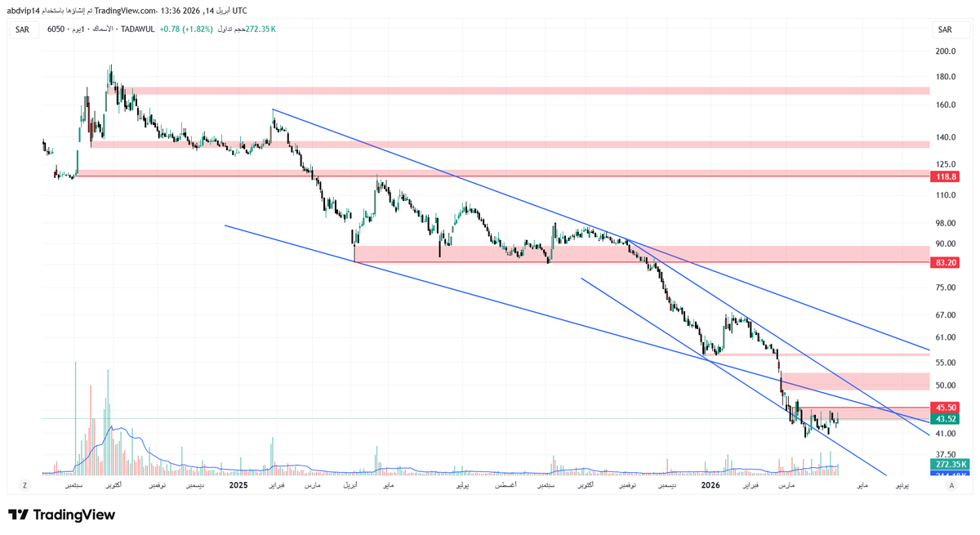Click the 50.00 price axis value

click(x=946, y=385)
